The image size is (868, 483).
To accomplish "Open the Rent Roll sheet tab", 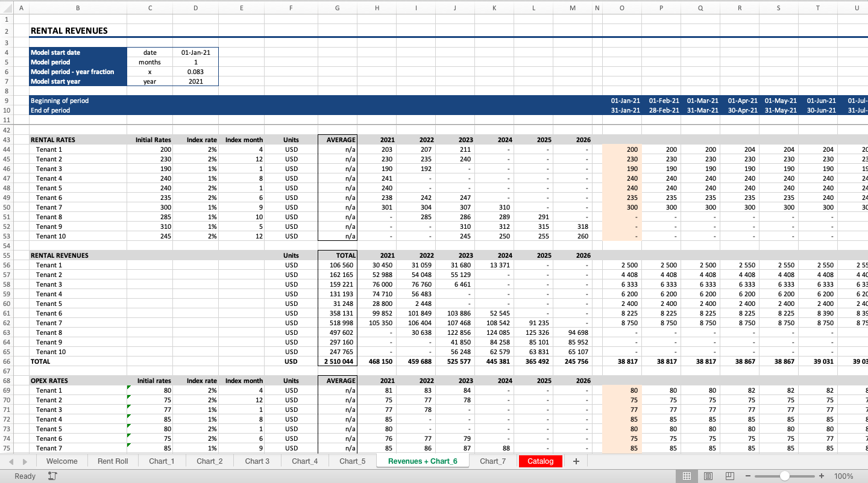I will pos(113,461).
